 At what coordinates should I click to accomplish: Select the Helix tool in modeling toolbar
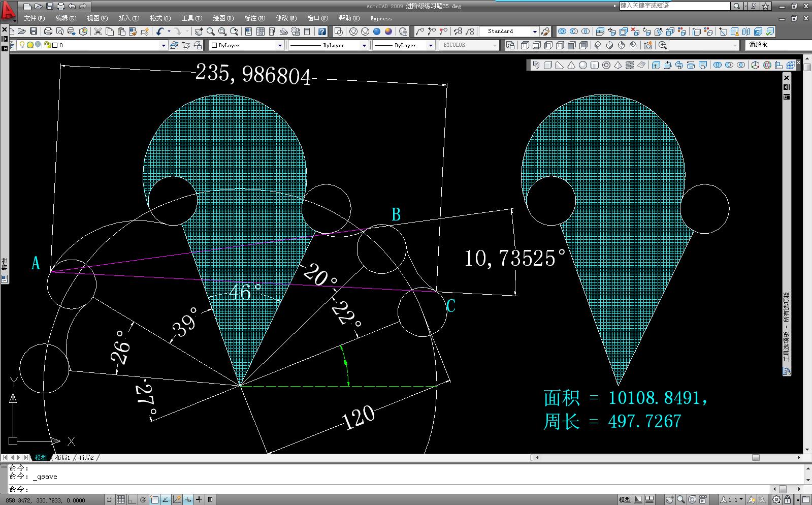click(630, 65)
